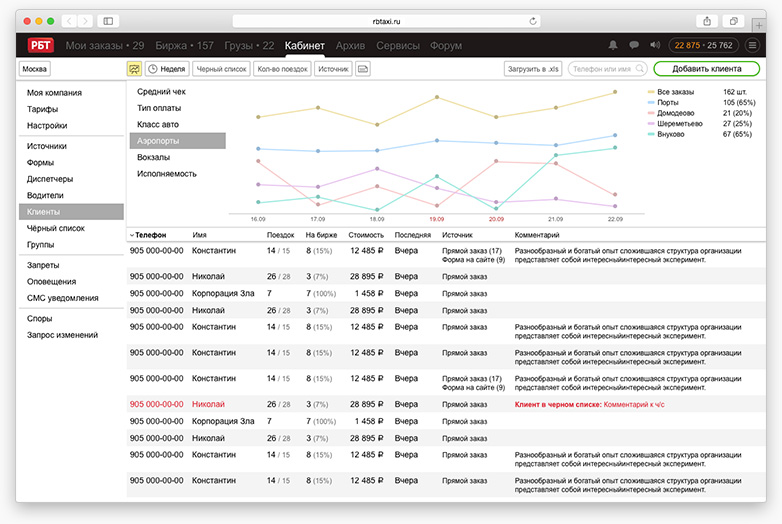Open chat messages speech bubble icon
This screenshot has height=524, width=782.
click(634, 45)
